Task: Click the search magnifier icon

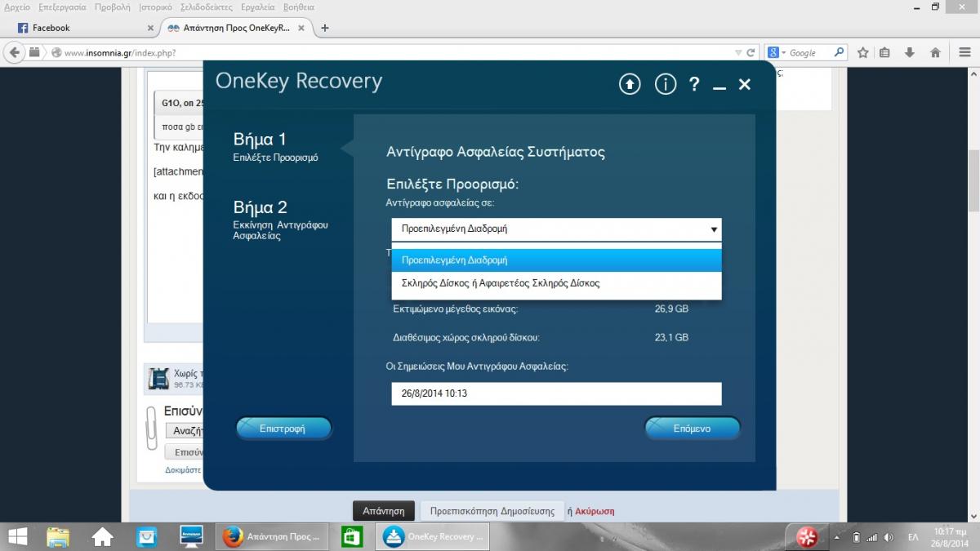Action: click(839, 52)
